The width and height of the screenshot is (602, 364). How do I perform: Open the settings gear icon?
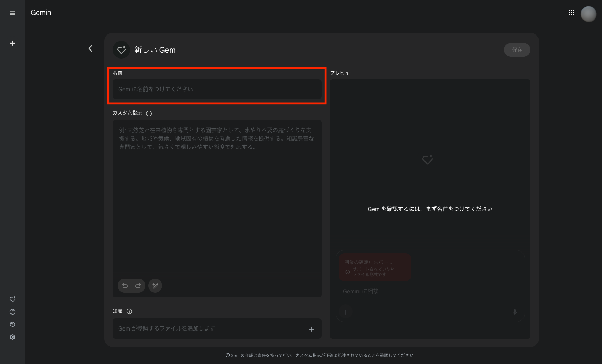13,337
